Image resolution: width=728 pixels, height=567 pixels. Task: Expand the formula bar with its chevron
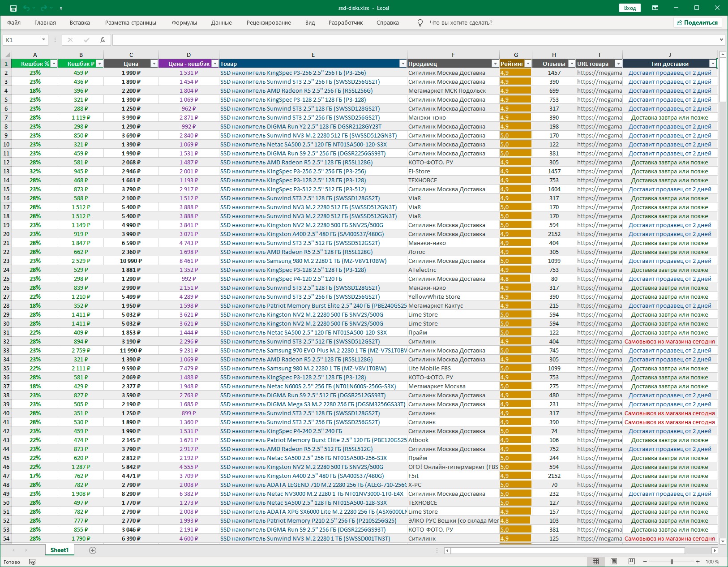click(x=721, y=40)
